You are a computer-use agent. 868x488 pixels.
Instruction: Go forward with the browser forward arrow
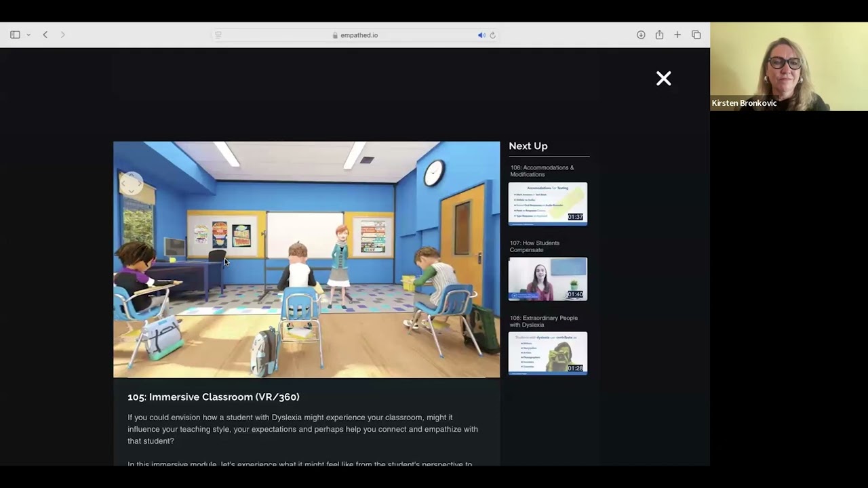tap(62, 35)
